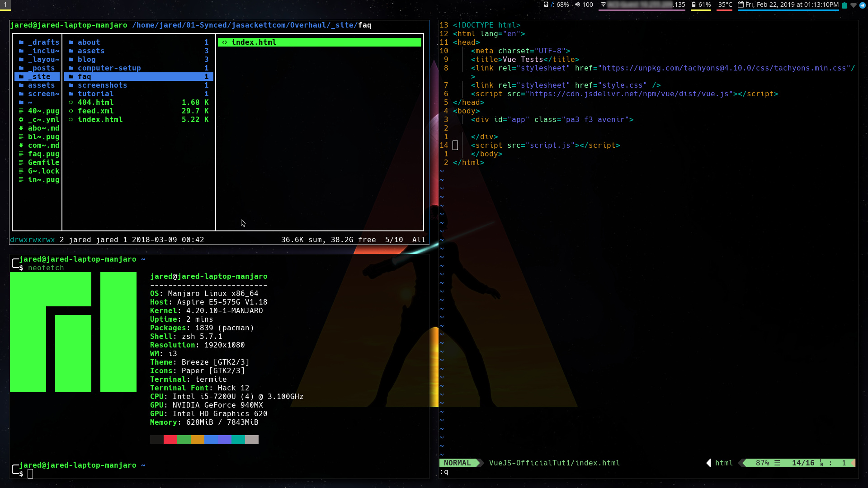Click the ranger path ending in faq
Image resolution: width=868 pixels, height=488 pixels.
252,25
